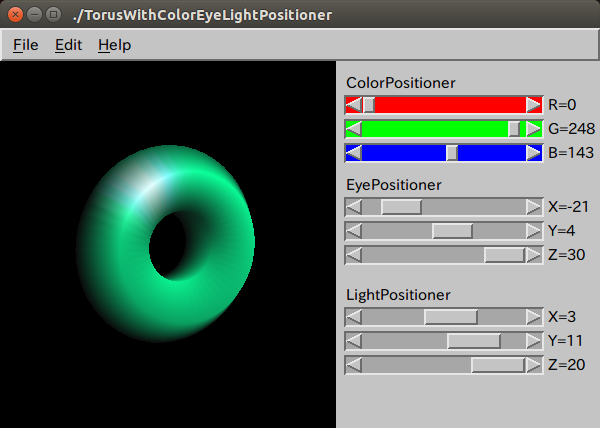Click the EyePositioner Z=30 slider thumb
Viewport: 600px width, 428px height.
click(x=504, y=255)
